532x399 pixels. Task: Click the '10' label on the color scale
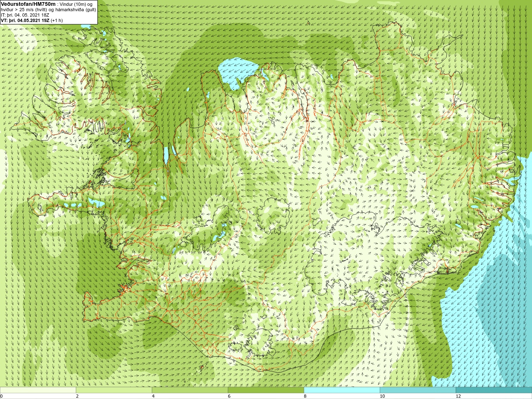click(x=382, y=396)
